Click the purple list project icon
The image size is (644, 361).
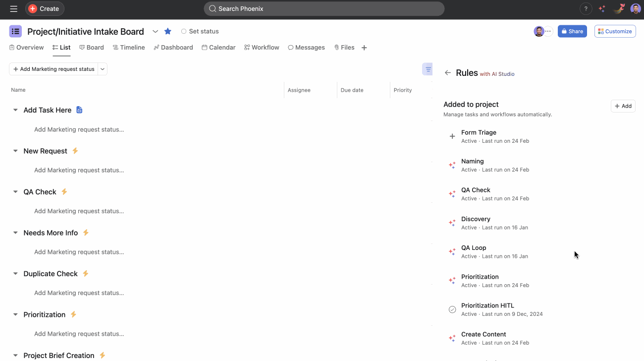point(15,31)
